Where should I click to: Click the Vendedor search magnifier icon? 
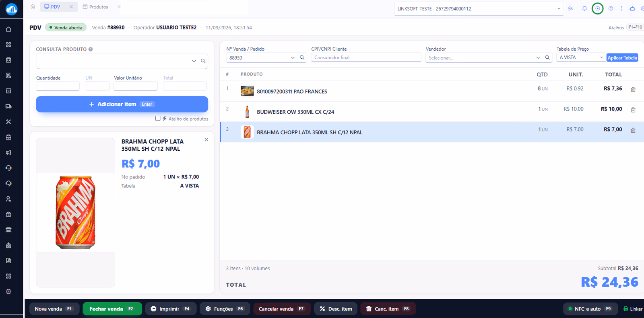click(547, 57)
